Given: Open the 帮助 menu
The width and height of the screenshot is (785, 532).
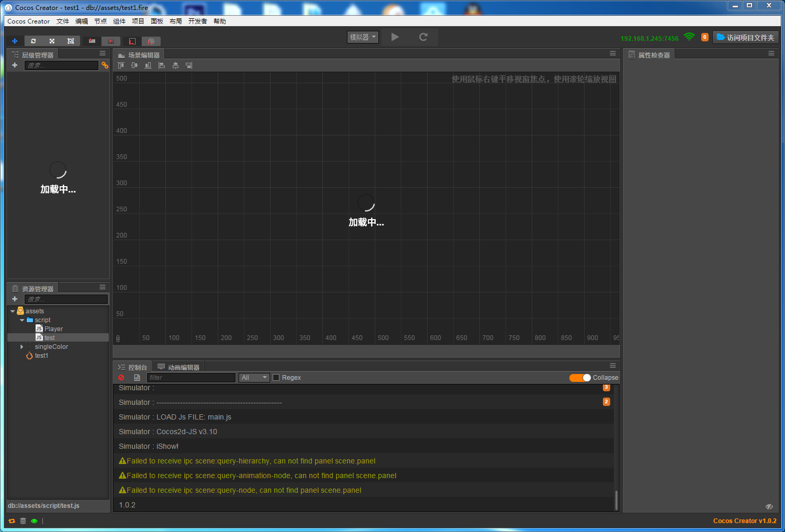Looking at the screenshot, I should [x=220, y=21].
